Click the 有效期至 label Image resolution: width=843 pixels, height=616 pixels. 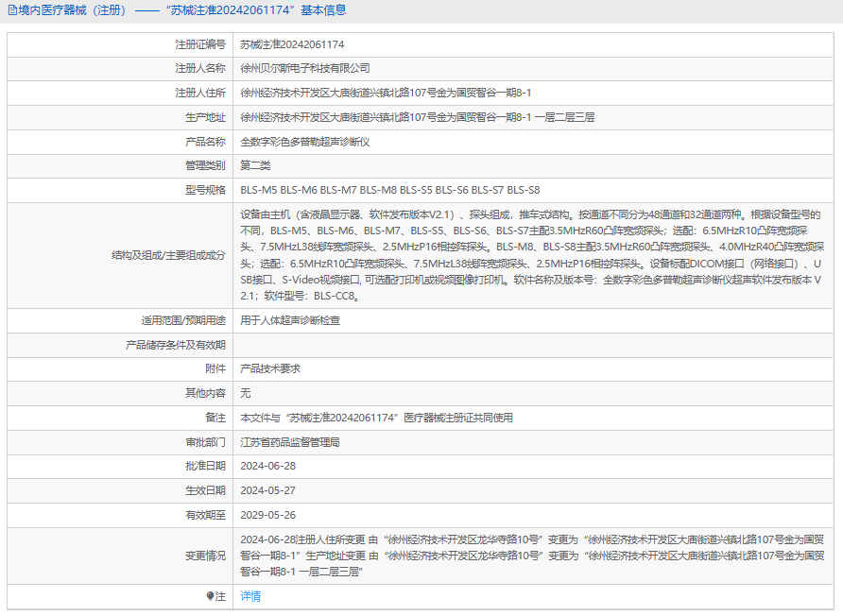point(205,515)
